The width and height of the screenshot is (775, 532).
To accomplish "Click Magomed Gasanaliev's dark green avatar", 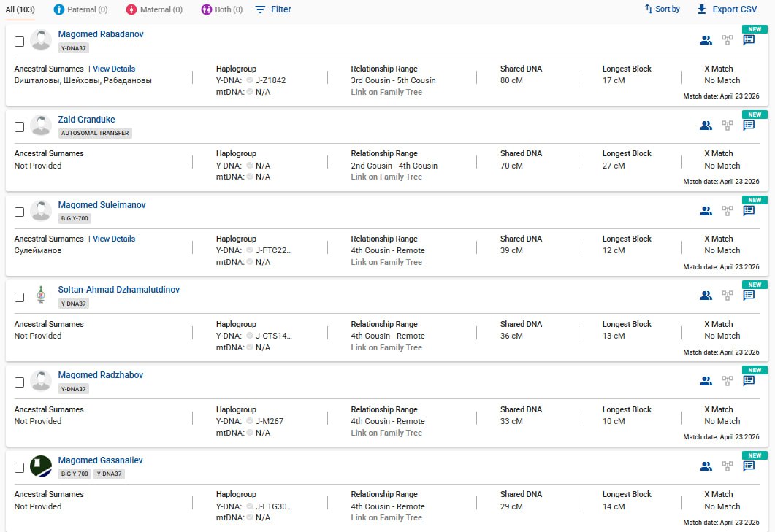I will pyautogui.click(x=41, y=466).
